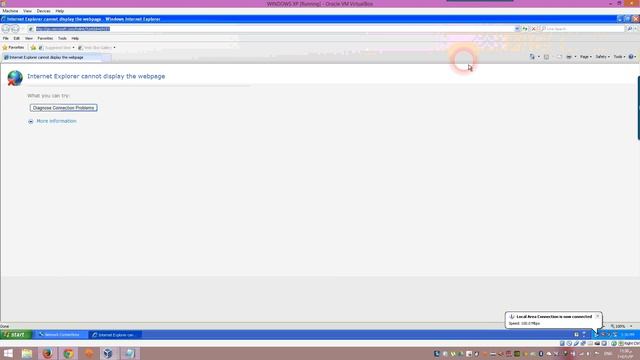Open the Page dropdown in the command bar

pyautogui.click(x=585, y=57)
